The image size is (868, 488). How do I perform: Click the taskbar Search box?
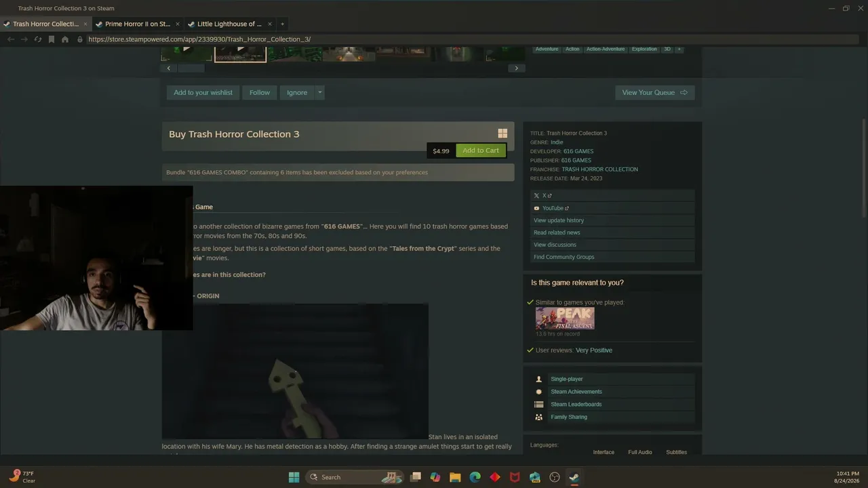355,477
